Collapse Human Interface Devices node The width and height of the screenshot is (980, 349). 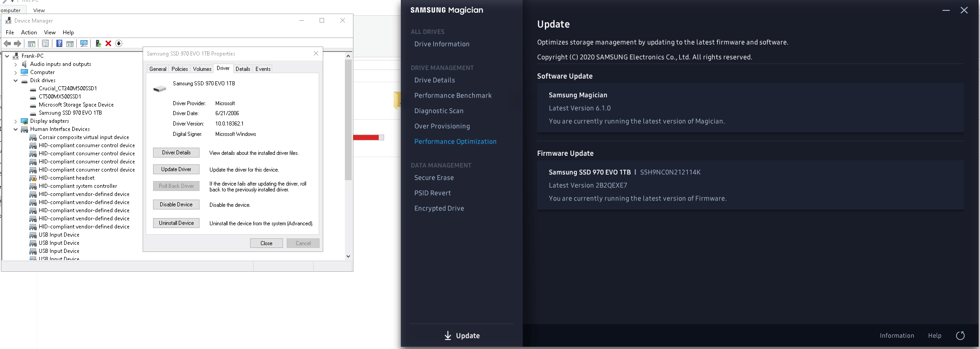[16, 129]
